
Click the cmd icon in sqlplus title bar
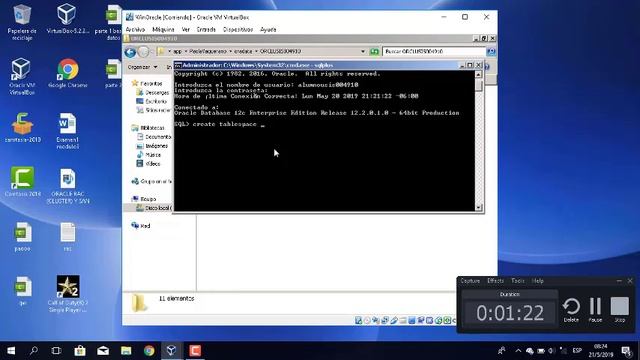[x=178, y=65]
